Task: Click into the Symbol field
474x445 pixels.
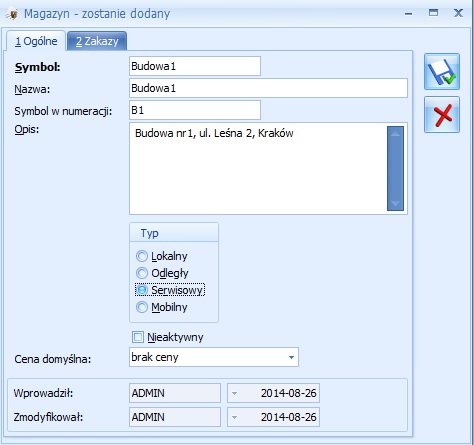Action: pos(195,66)
